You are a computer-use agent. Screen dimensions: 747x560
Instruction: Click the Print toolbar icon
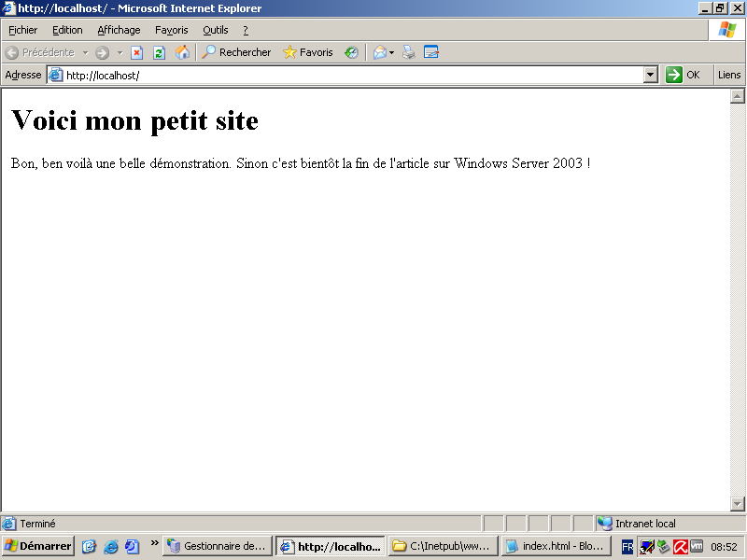408,52
